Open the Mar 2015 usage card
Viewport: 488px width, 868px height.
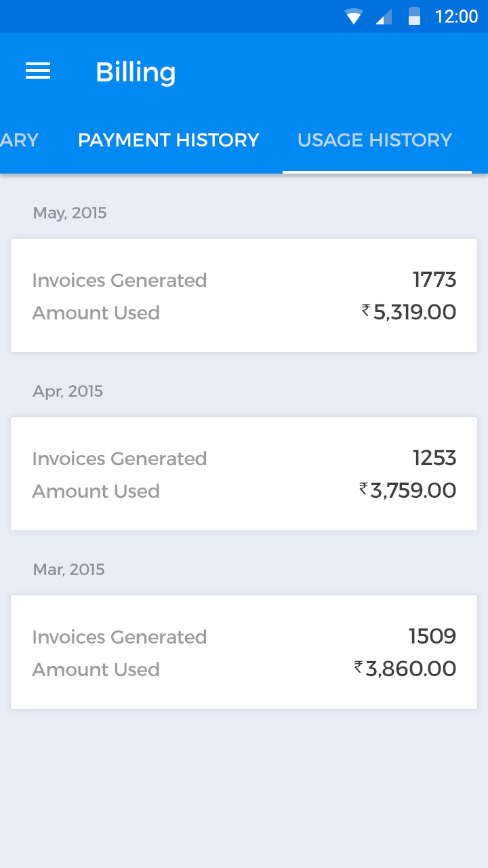pyautogui.click(x=244, y=652)
